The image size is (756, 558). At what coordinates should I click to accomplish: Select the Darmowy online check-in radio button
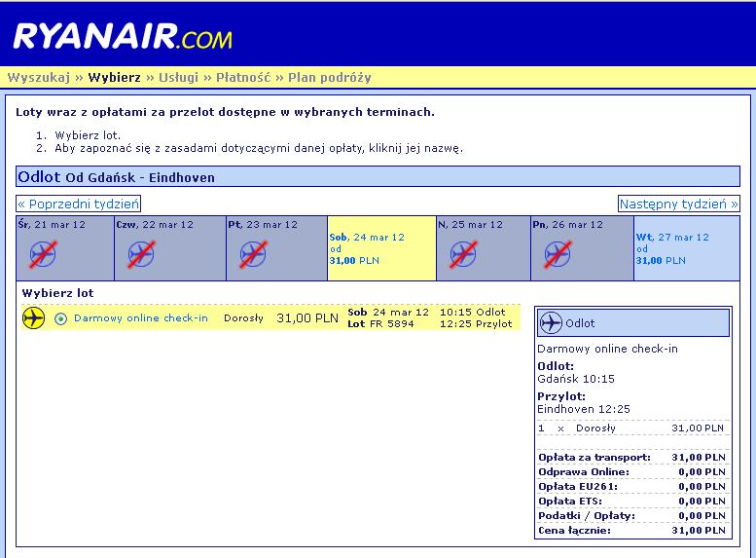click(x=60, y=318)
